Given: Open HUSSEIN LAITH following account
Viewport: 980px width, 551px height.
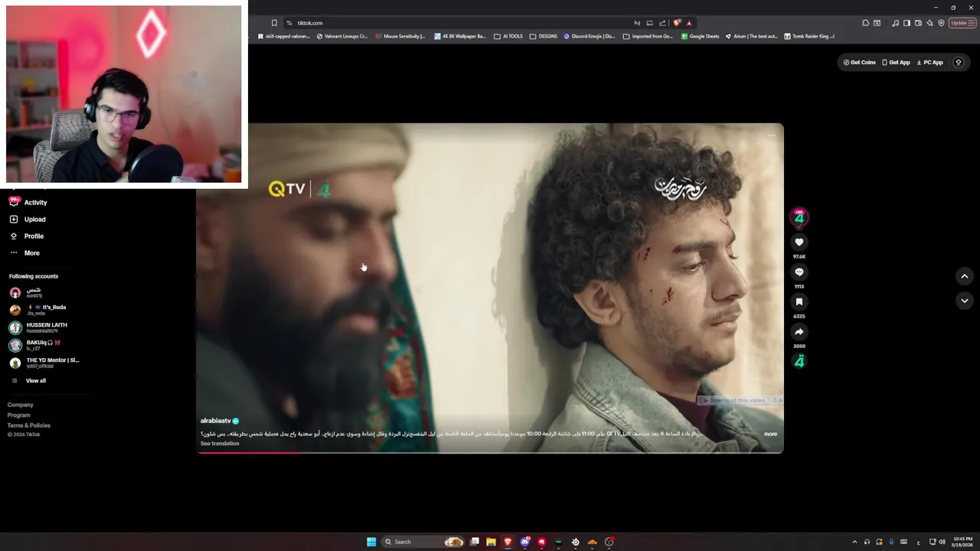Looking at the screenshot, I should point(38,328).
